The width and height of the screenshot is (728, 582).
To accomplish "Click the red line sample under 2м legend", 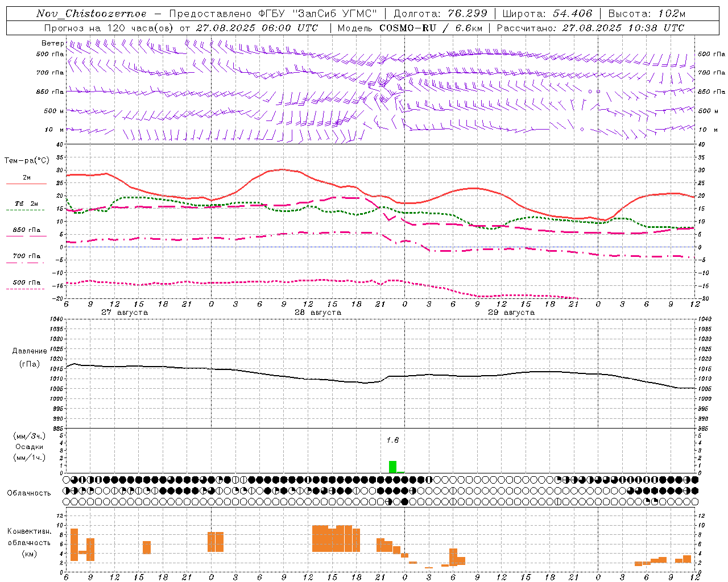I will (26, 184).
